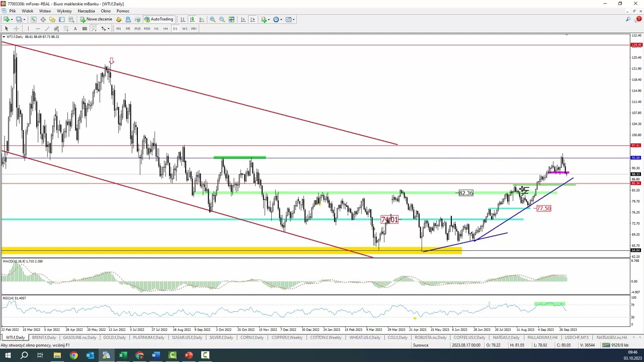Select the 77.50 red text label

(544, 209)
